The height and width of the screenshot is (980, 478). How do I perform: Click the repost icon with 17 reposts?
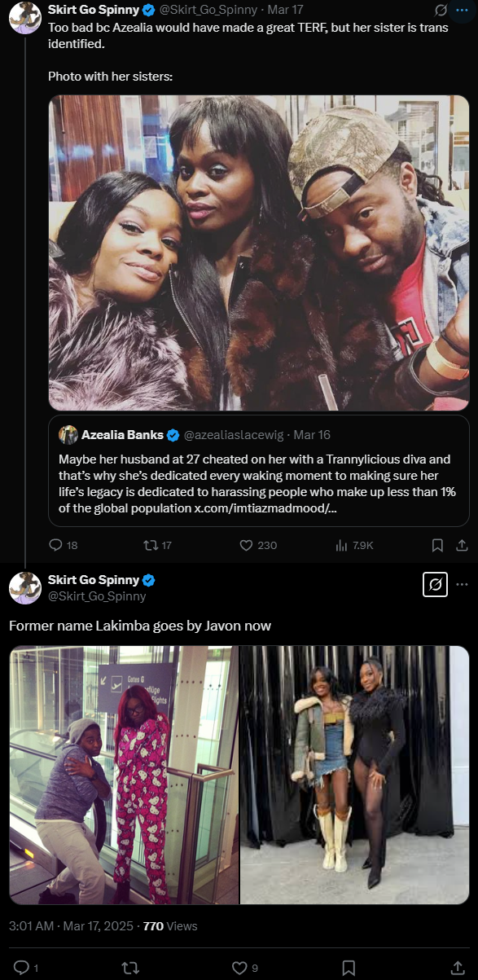(151, 545)
